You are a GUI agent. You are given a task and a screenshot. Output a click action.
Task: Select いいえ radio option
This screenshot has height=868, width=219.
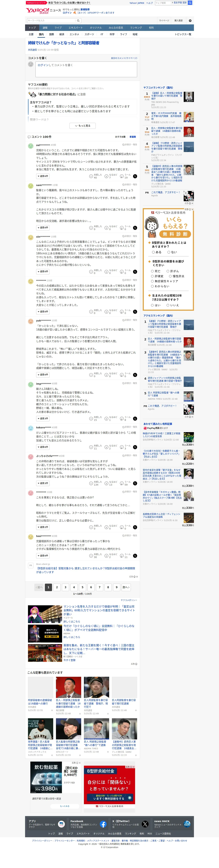[173, 305]
